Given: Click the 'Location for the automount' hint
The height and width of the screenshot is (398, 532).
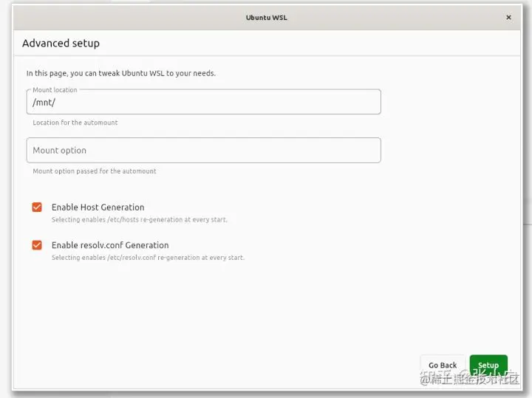Looking at the screenshot, I should 75,123.
